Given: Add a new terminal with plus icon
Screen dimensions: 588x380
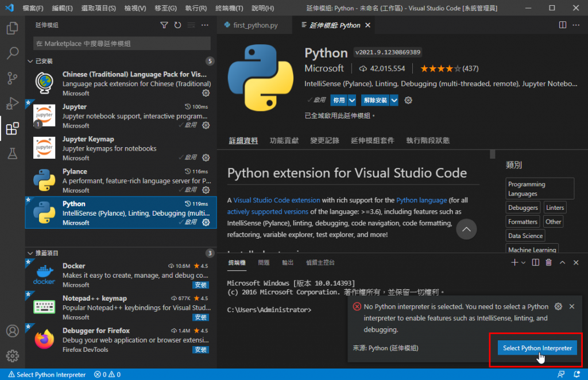Looking at the screenshot, I should pyautogui.click(x=514, y=263).
